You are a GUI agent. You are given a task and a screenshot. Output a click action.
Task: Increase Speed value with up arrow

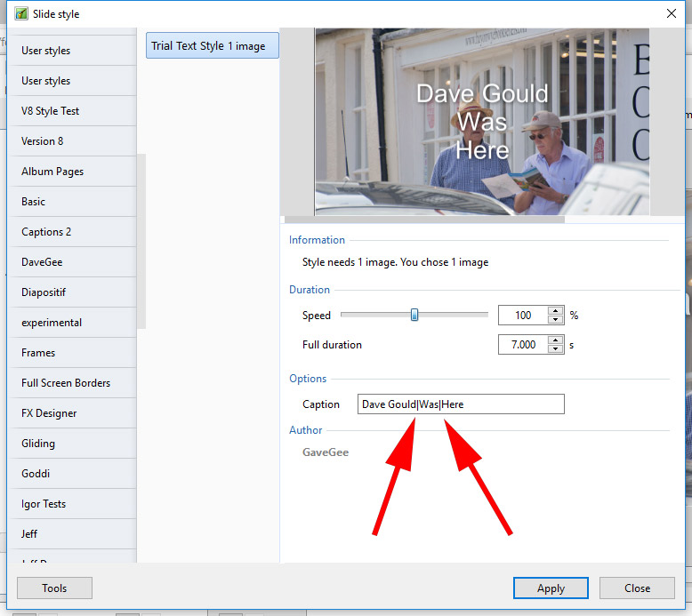556,311
